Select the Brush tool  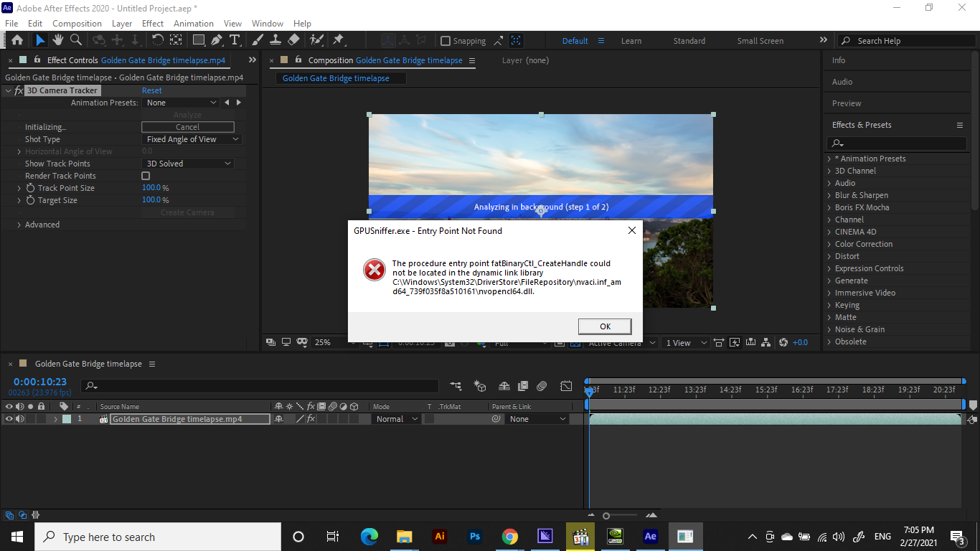(x=257, y=40)
